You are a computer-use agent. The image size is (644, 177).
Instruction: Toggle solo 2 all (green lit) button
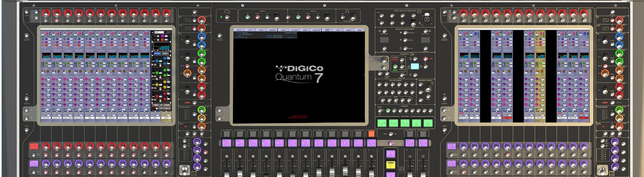[298, 17]
